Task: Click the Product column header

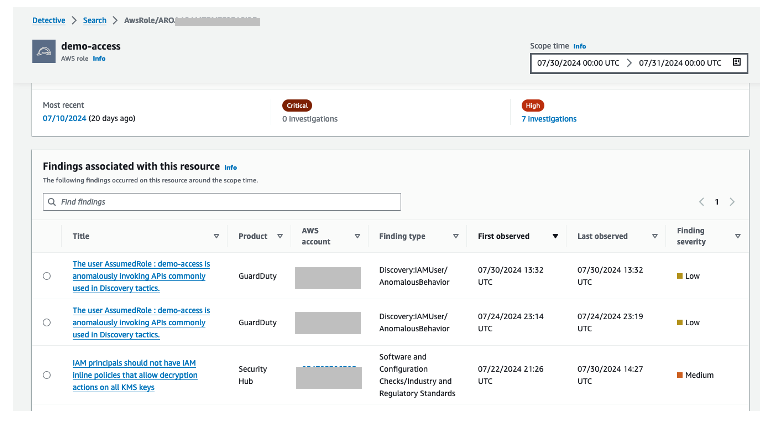Action: pos(253,236)
